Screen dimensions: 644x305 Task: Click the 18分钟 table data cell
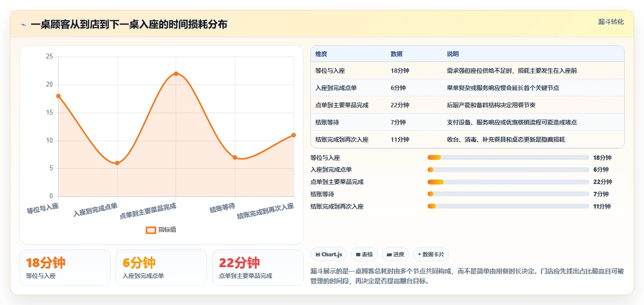tap(400, 71)
